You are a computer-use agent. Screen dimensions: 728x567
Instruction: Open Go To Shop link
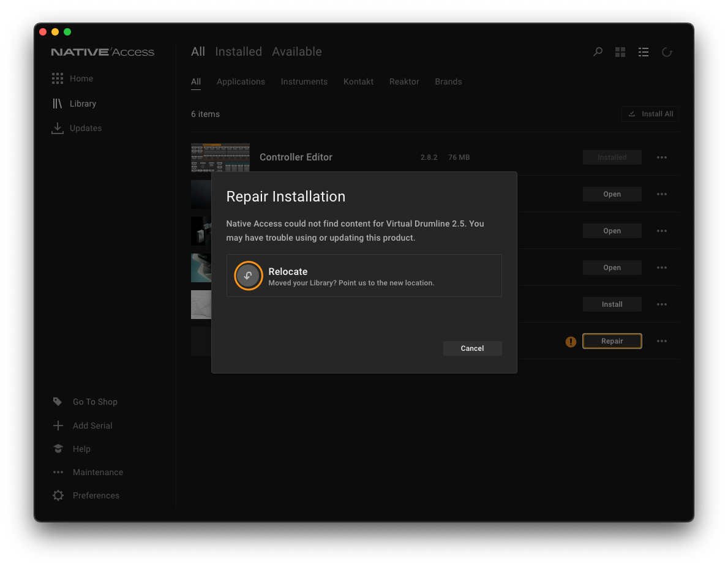[95, 402]
